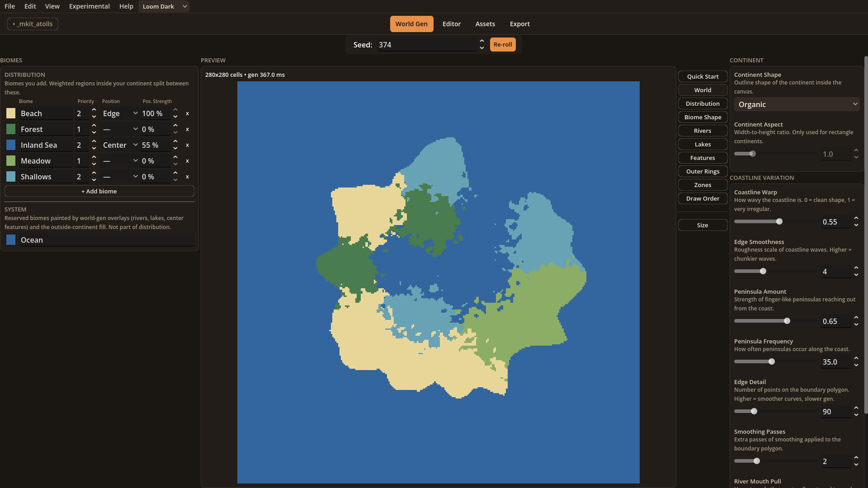Open the Size section button
Image resolution: width=868 pixels, height=488 pixels.
click(703, 225)
